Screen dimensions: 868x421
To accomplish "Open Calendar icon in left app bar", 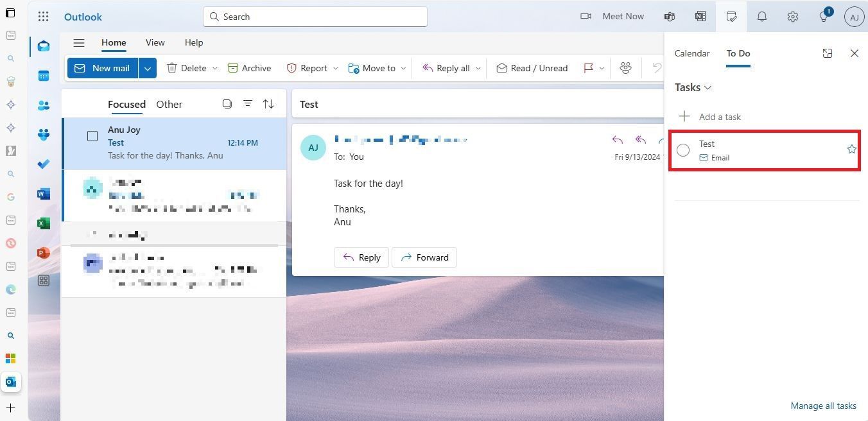I will point(44,76).
